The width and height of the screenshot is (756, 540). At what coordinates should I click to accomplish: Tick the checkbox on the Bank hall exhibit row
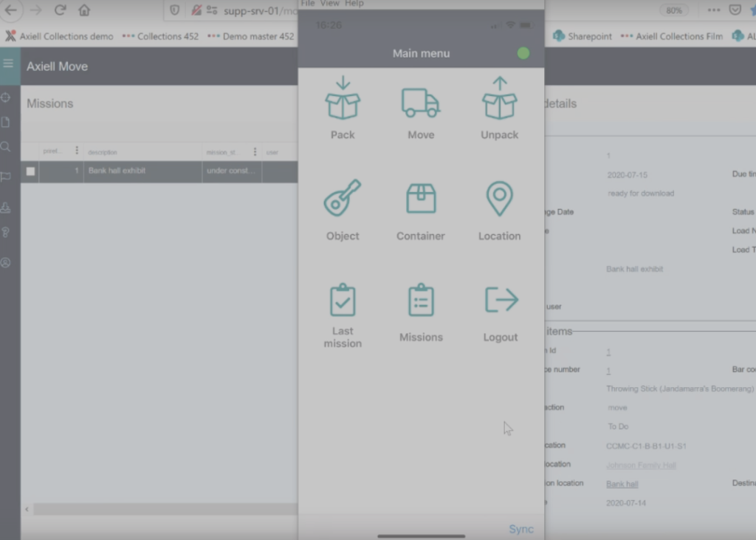tap(30, 172)
